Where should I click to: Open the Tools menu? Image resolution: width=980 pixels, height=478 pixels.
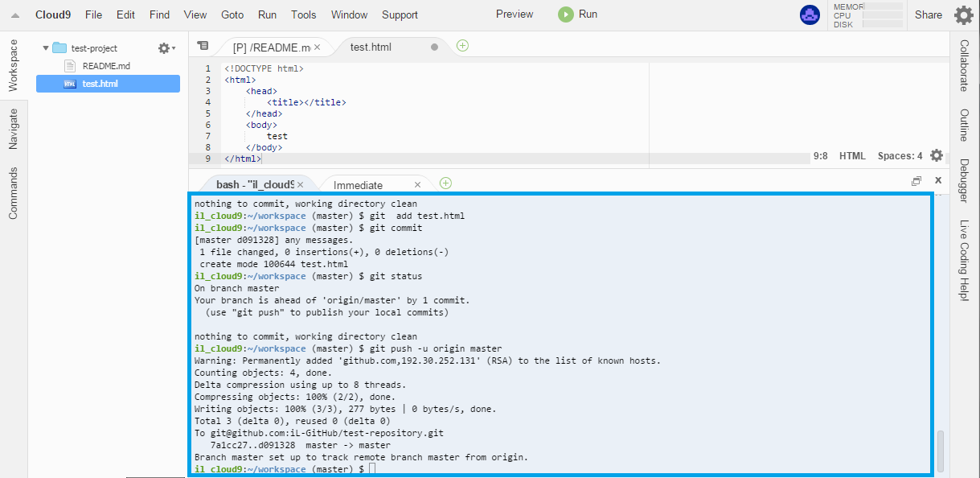pos(304,14)
